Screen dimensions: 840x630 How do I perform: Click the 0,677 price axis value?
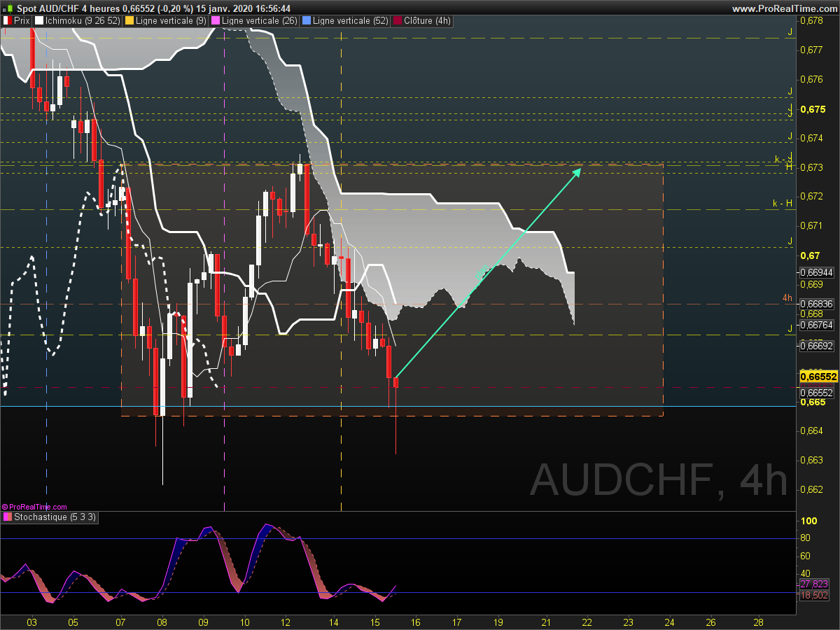pos(811,50)
